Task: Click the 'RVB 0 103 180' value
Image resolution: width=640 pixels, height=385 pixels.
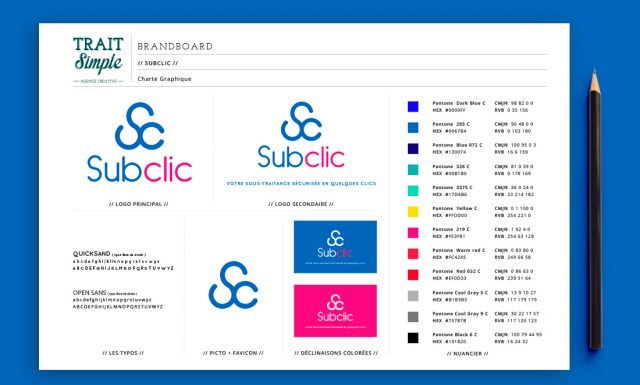Action: [x=513, y=131]
